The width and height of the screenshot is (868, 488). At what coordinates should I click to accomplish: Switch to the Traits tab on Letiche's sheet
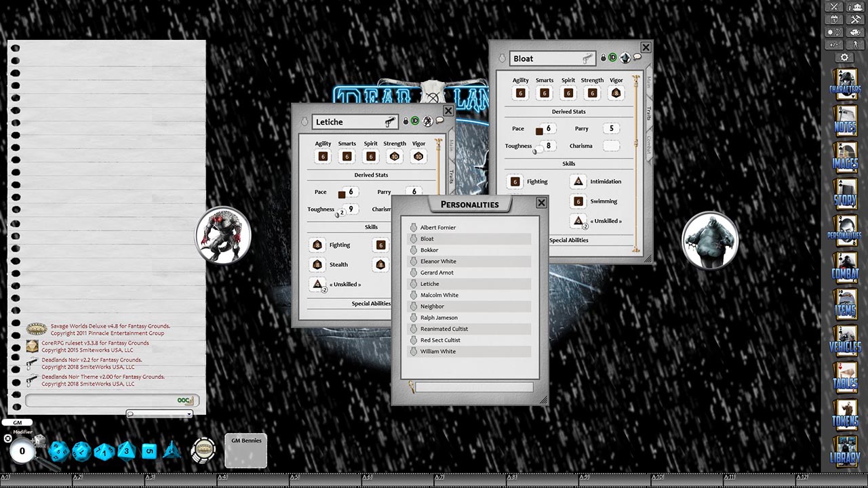point(451,176)
